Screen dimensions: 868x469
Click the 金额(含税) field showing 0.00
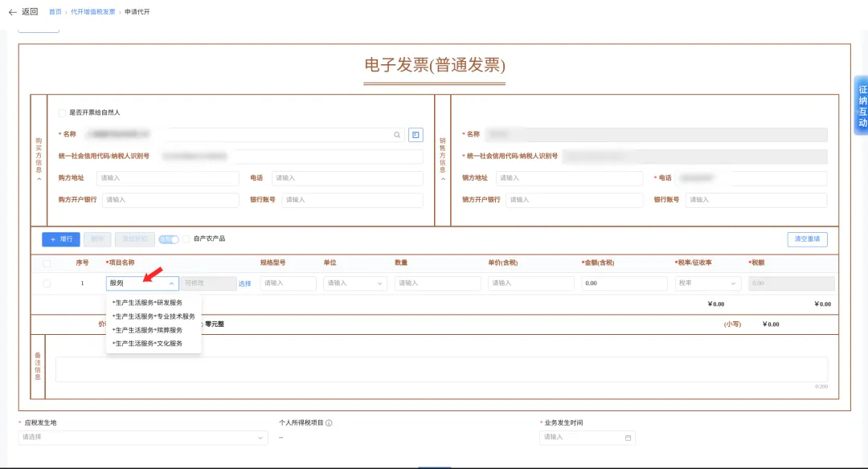pos(624,283)
